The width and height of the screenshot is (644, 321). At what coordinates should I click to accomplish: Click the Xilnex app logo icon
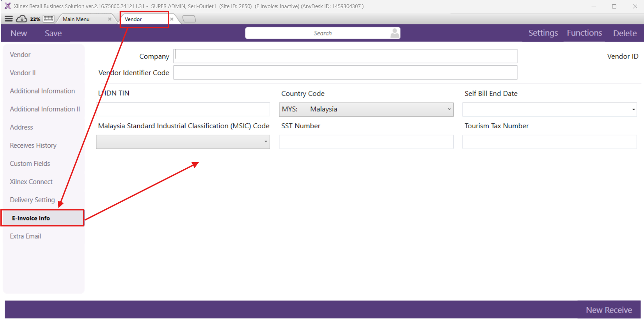point(7,6)
